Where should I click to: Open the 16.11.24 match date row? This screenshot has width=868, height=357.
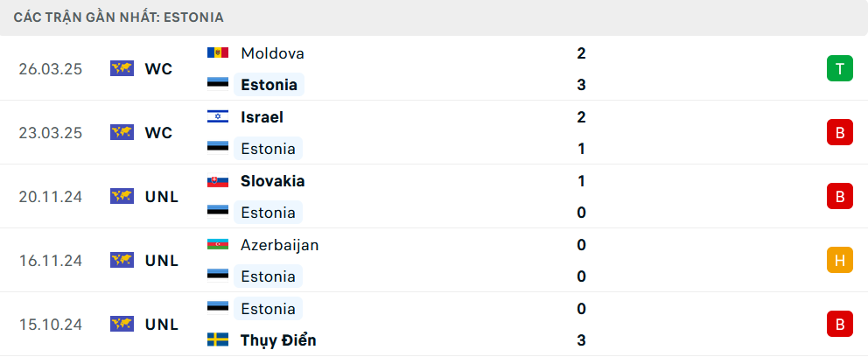click(x=434, y=260)
